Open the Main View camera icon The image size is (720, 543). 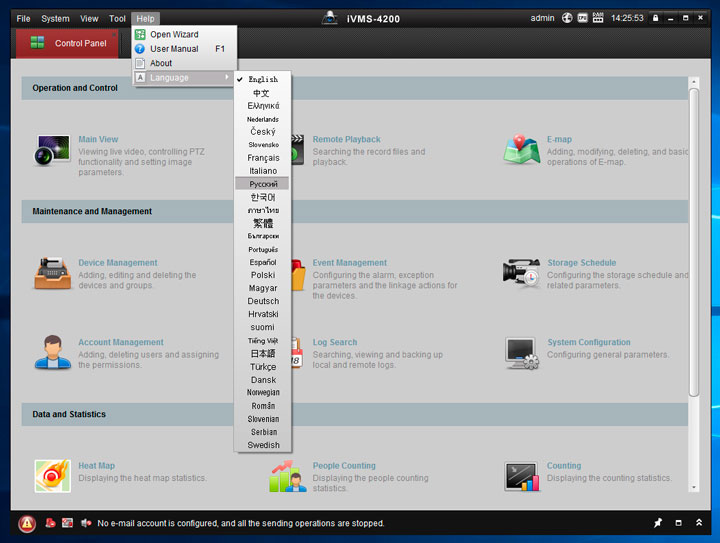coord(52,151)
